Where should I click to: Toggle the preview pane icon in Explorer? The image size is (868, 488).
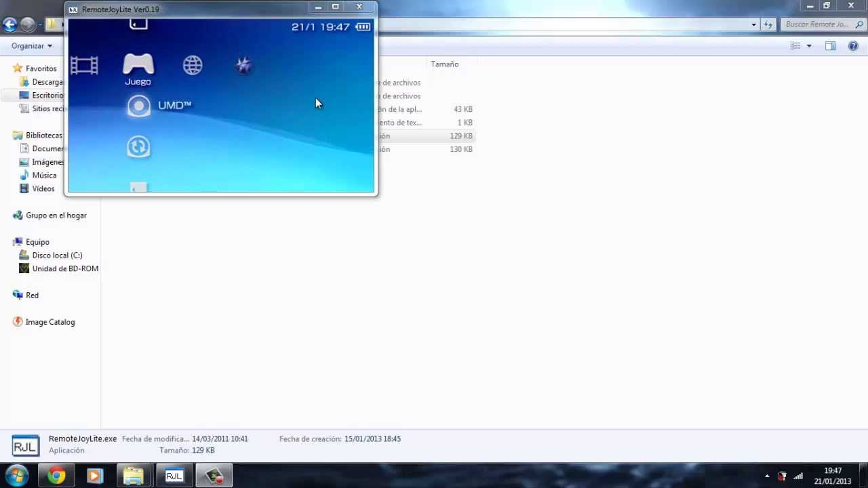pos(830,46)
